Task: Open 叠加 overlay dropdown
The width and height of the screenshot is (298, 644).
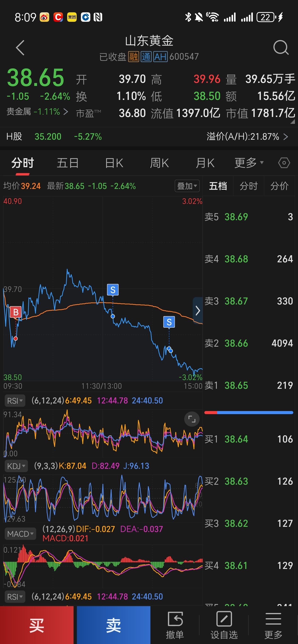Action: (187, 186)
